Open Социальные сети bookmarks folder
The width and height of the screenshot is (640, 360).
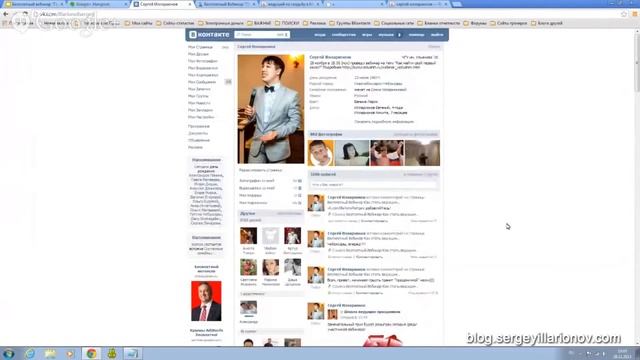[394, 23]
